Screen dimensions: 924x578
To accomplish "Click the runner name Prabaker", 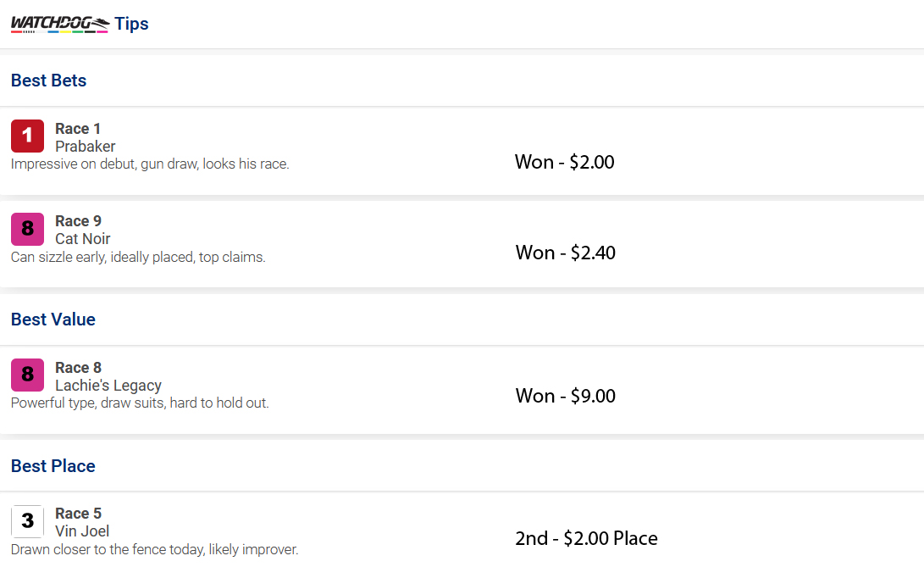I will (86, 147).
